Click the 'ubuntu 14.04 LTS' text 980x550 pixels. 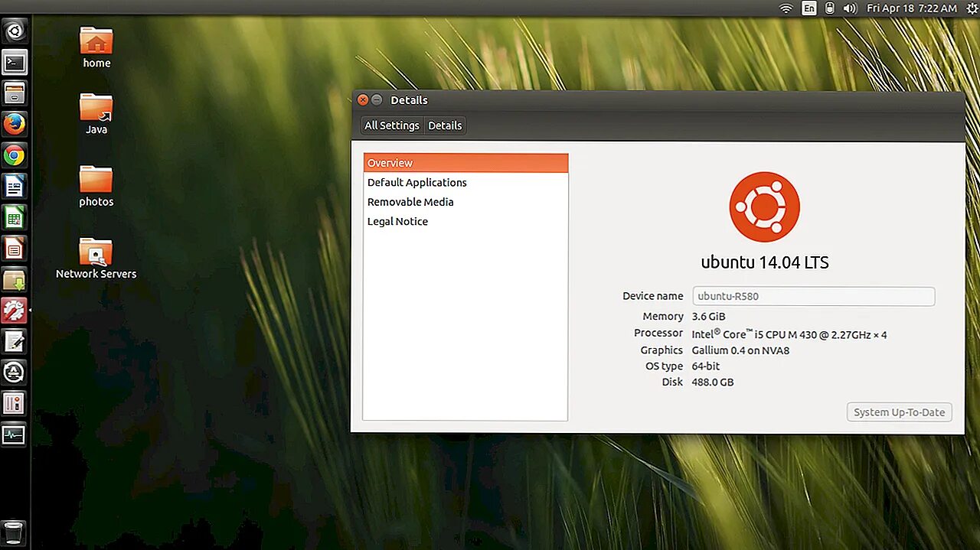click(x=765, y=262)
